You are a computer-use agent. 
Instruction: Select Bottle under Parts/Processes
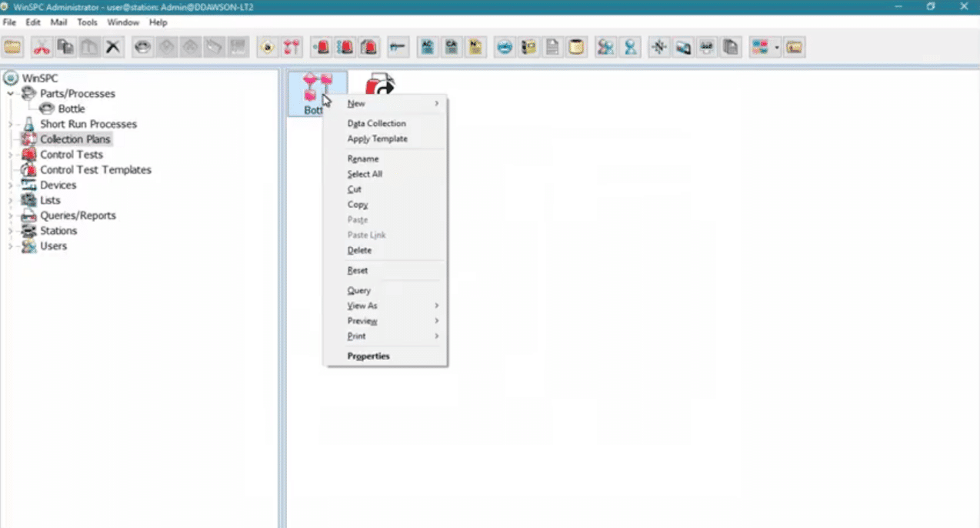tap(72, 109)
